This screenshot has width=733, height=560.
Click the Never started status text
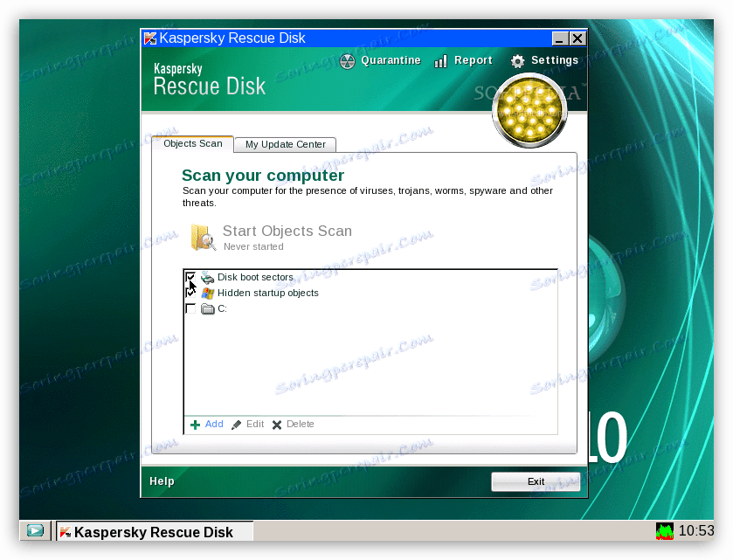pyautogui.click(x=253, y=246)
